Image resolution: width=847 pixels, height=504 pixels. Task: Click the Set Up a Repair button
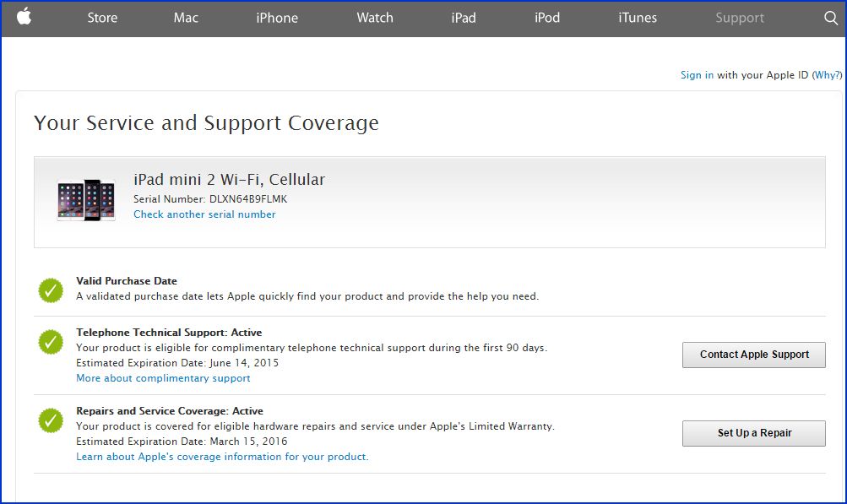(754, 433)
